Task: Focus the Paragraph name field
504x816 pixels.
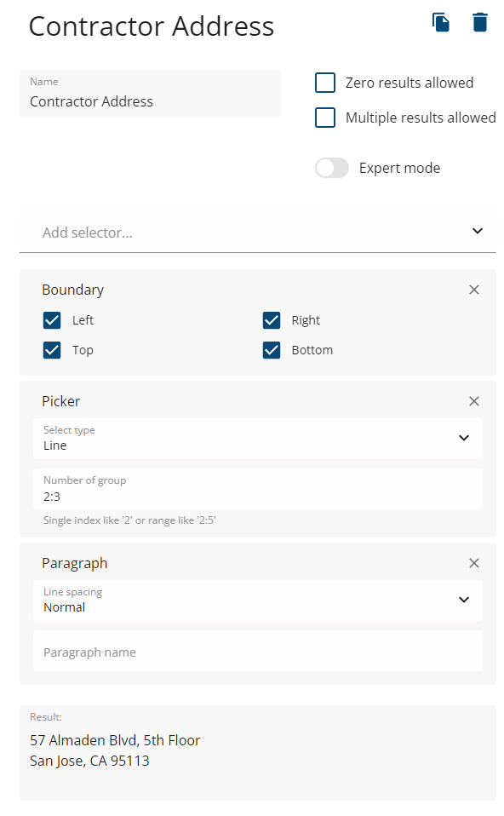Action: (257, 651)
